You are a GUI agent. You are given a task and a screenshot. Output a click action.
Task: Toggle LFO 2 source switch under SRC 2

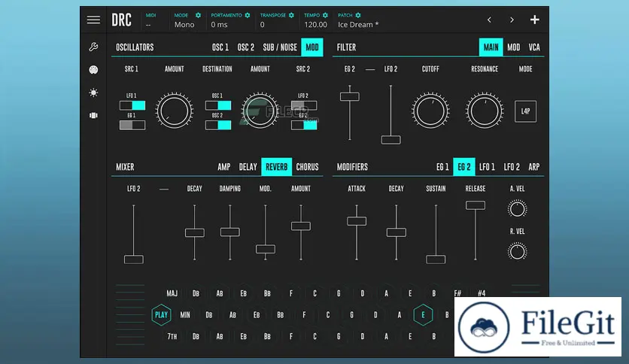tap(304, 105)
